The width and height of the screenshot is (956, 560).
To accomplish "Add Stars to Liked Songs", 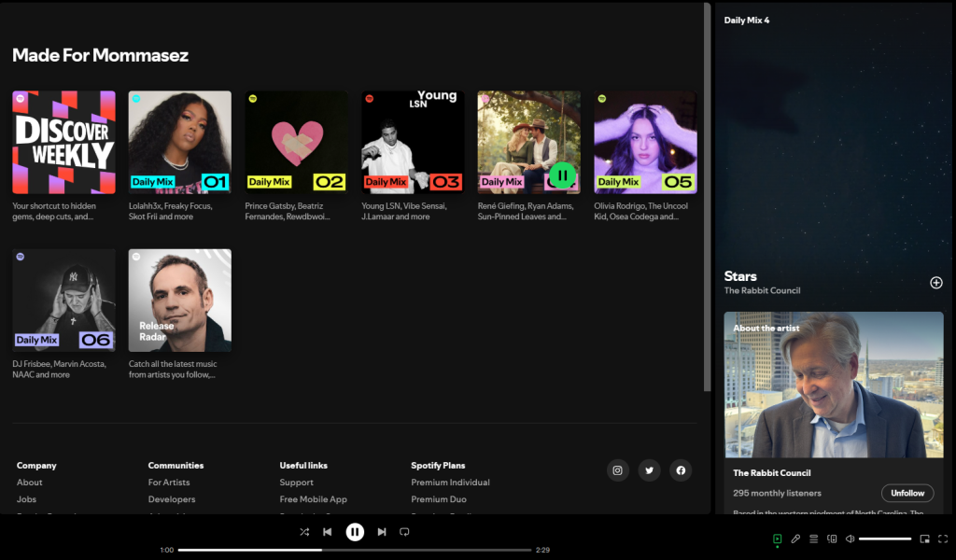I will [935, 283].
